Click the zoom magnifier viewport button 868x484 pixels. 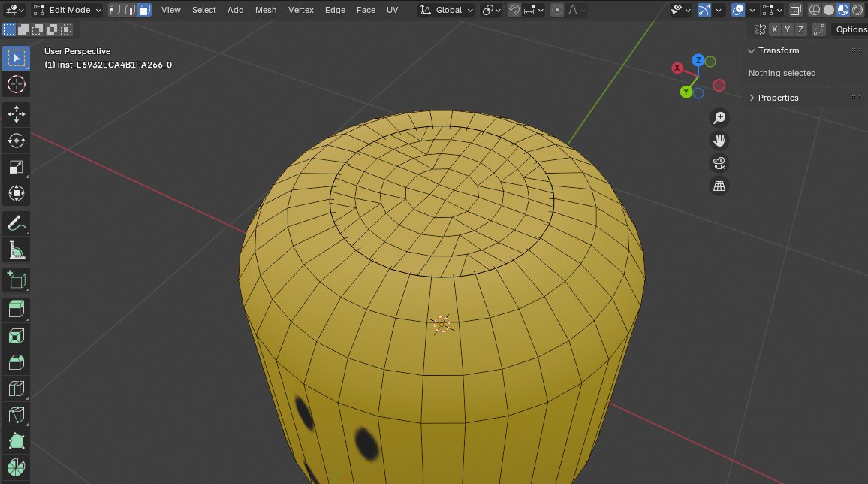tap(719, 118)
